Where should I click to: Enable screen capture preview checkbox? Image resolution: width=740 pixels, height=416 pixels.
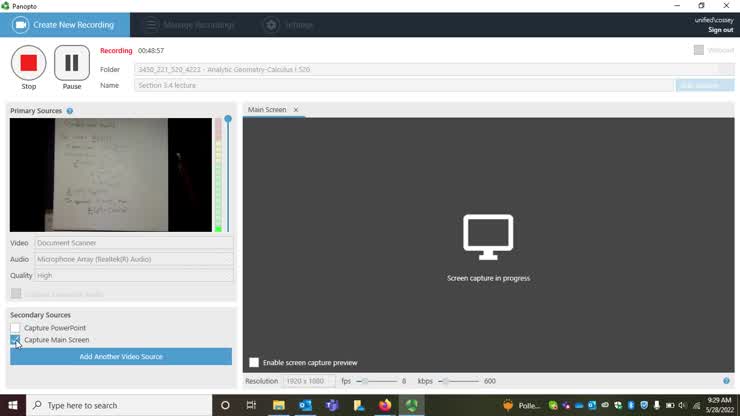[254, 362]
